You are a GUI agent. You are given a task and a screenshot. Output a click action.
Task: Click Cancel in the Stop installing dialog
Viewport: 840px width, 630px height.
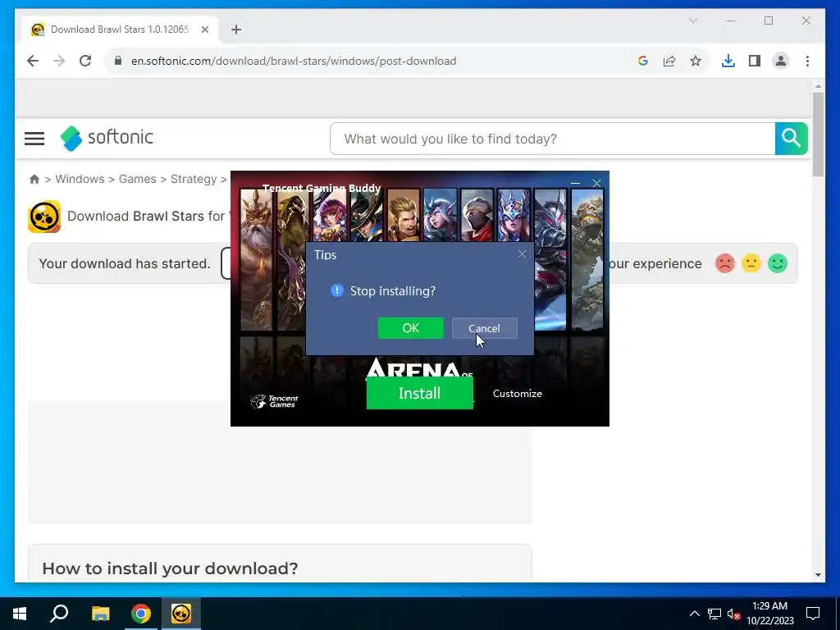pos(484,328)
